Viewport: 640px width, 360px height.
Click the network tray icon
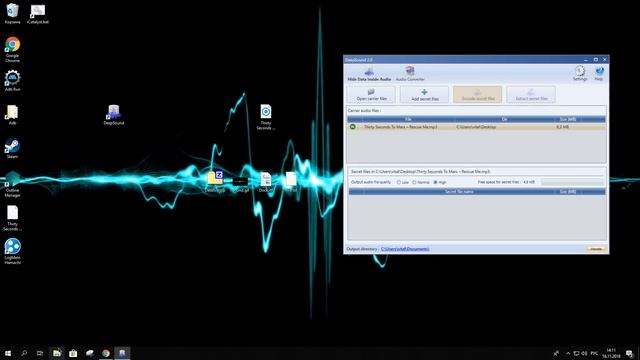click(x=576, y=353)
